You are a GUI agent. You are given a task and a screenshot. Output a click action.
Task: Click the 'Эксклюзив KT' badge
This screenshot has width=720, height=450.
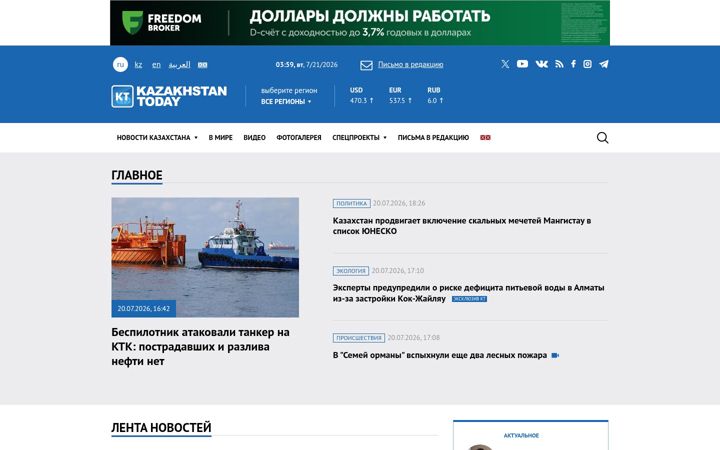pos(469,299)
